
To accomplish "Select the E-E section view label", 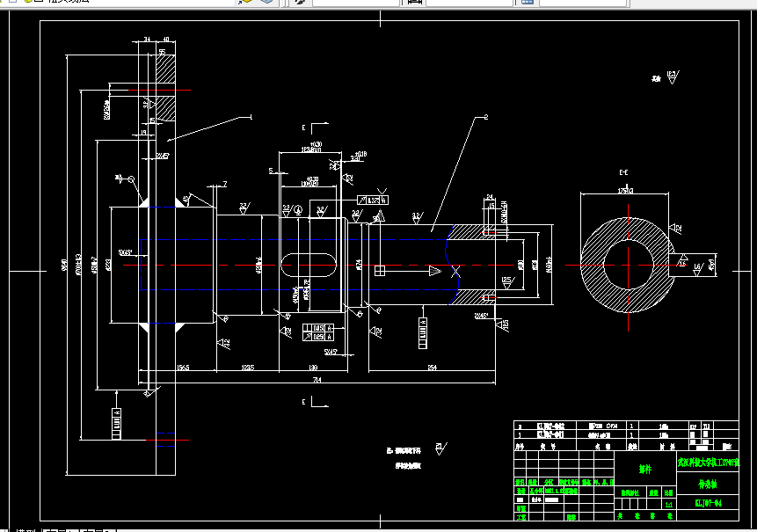I will (623, 172).
